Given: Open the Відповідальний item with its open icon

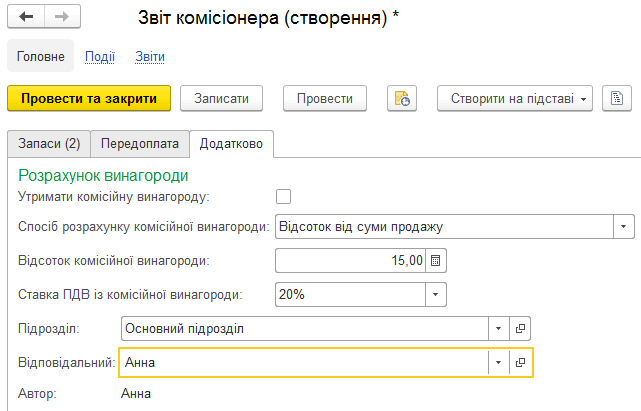Looking at the screenshot, I should pos(520,362).
